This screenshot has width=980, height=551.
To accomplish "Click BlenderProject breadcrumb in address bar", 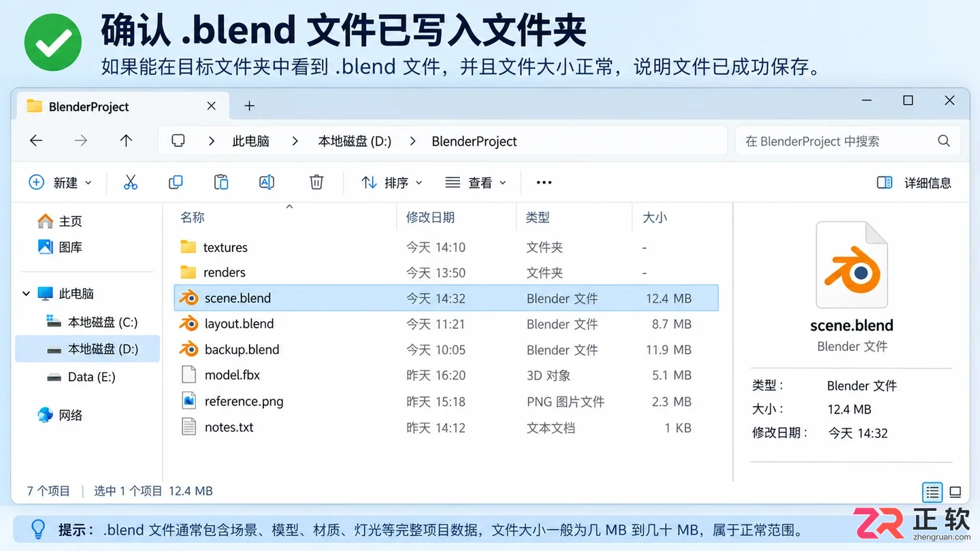I will [474, 141].
